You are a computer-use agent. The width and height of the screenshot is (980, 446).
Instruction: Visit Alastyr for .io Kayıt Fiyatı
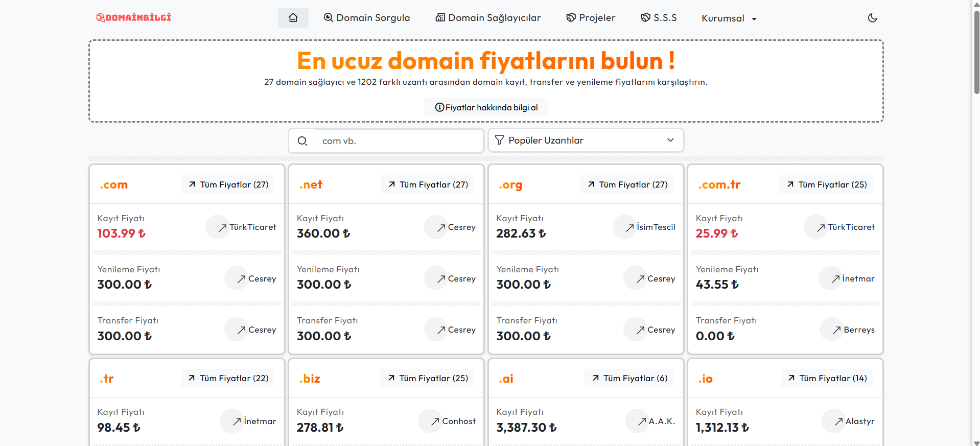tap(849, 421)
